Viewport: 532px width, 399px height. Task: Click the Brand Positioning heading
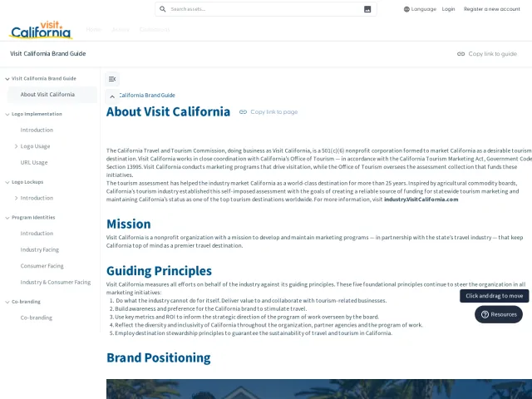pyautogui.click(x=159, y=357)
